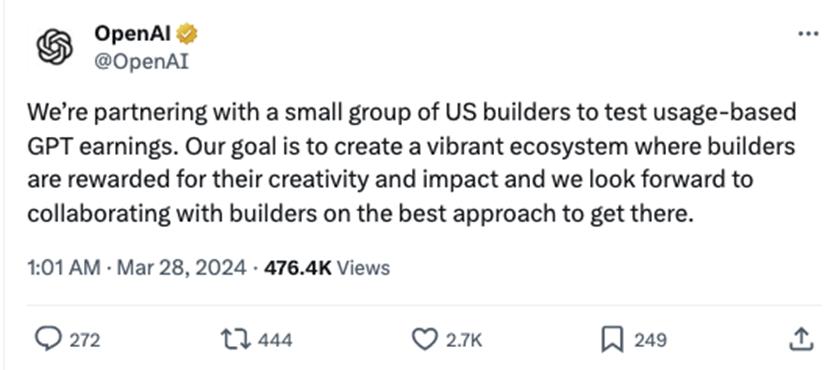This screenshot has height=370, width=839.
Task: Open the @OpenAI handle link
Action: click(141, 62)
